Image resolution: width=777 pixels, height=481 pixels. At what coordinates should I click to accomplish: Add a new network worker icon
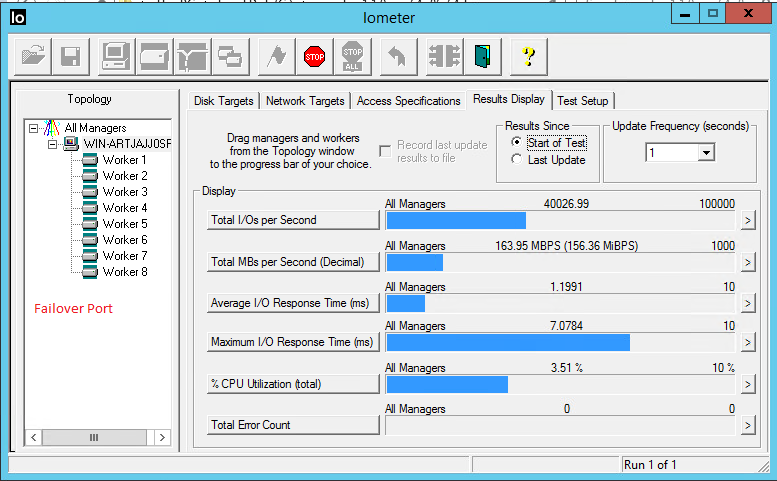(x=192, y=56)
